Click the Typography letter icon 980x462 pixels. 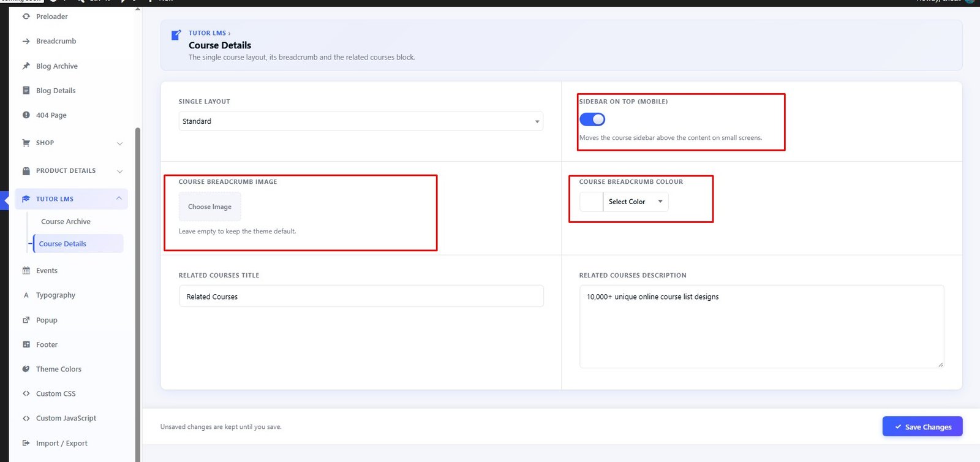tap(26, 295)
